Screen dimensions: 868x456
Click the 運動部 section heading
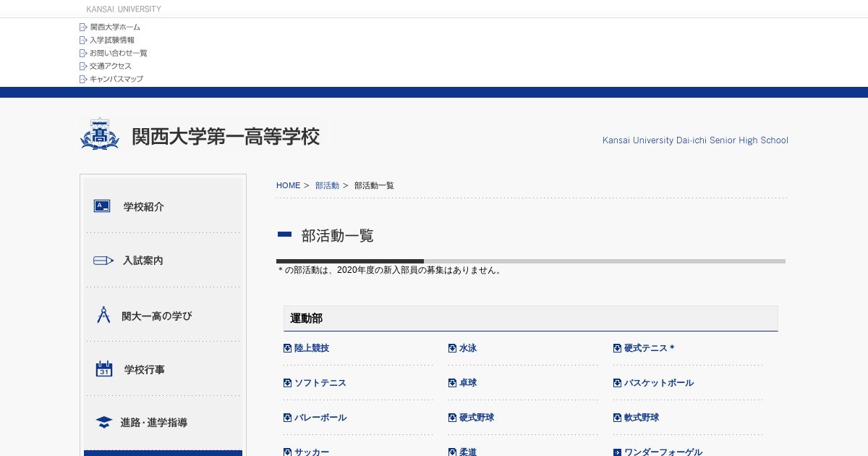pos(307,318)
